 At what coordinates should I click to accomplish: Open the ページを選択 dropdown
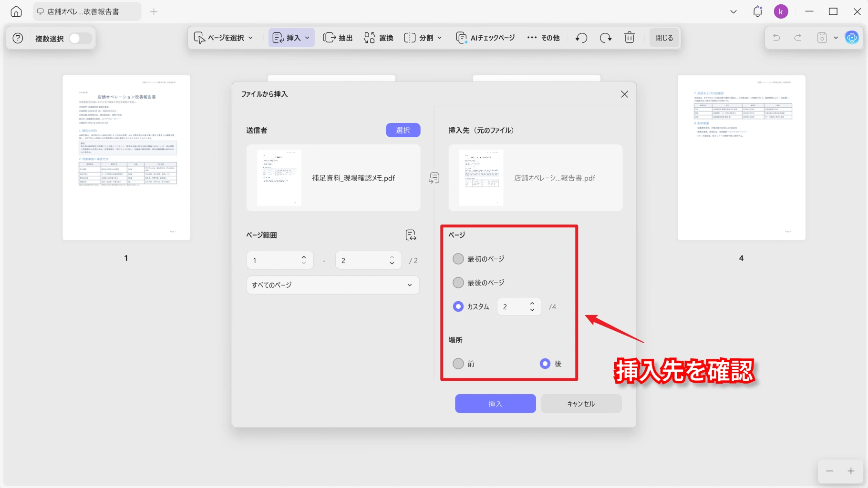click(224, 38)
